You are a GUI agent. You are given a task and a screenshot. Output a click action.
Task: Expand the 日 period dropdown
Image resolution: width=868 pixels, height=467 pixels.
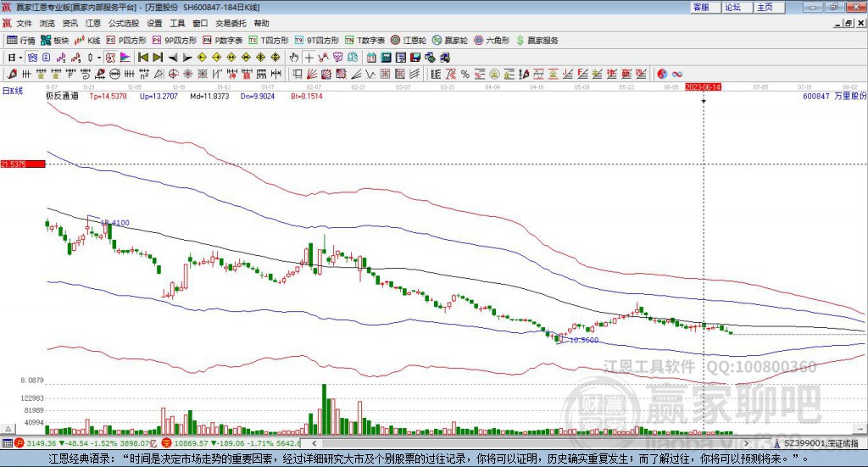click(20, 58)
